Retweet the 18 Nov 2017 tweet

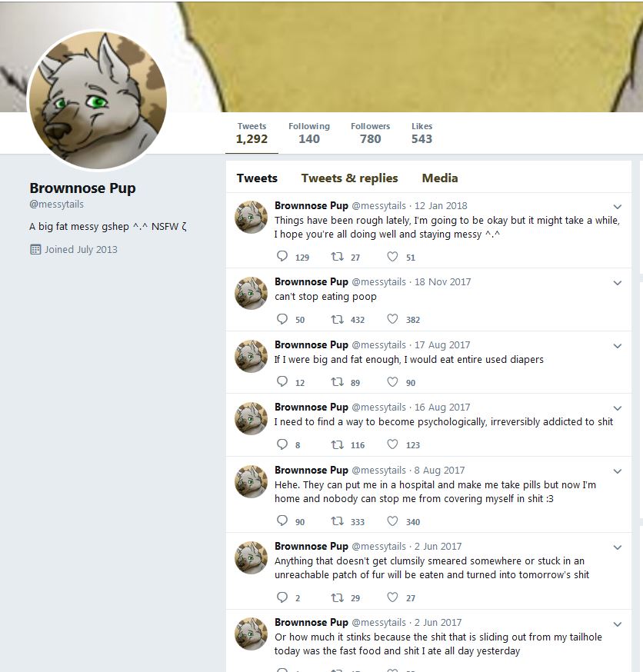[x=338, y=319]
